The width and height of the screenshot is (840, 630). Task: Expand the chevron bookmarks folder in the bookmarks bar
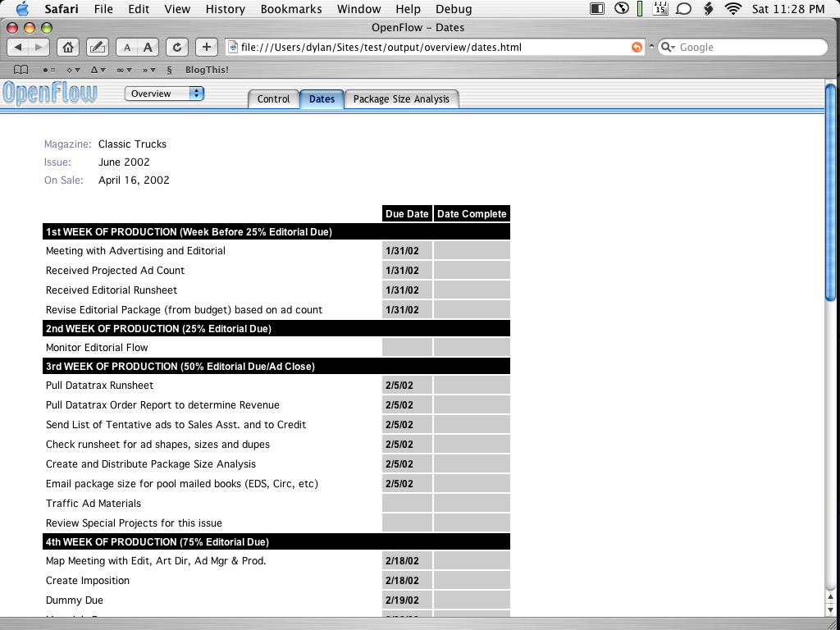point(149,70)
